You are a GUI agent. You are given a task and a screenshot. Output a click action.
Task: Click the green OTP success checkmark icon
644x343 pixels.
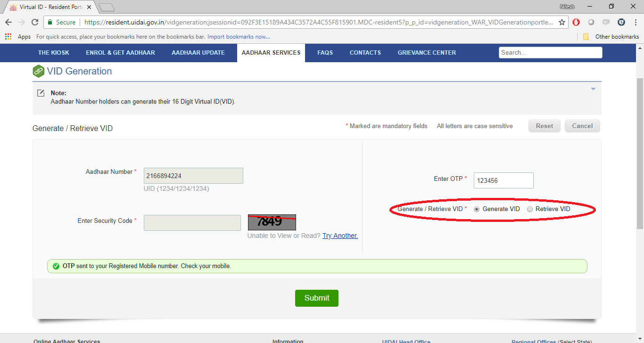click(x=56, y=266)
